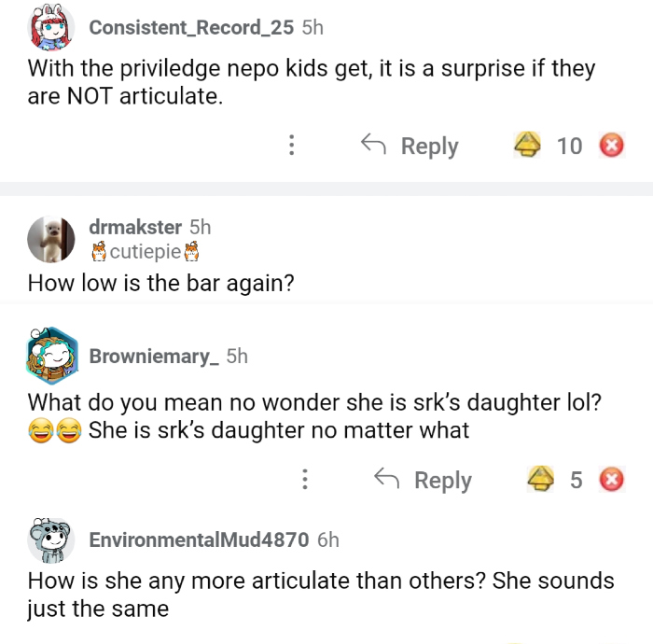Upvote Browniemary_'s comment
This screenshot has width=653, height=644.
pyautogui.click(x=541, y=480)
